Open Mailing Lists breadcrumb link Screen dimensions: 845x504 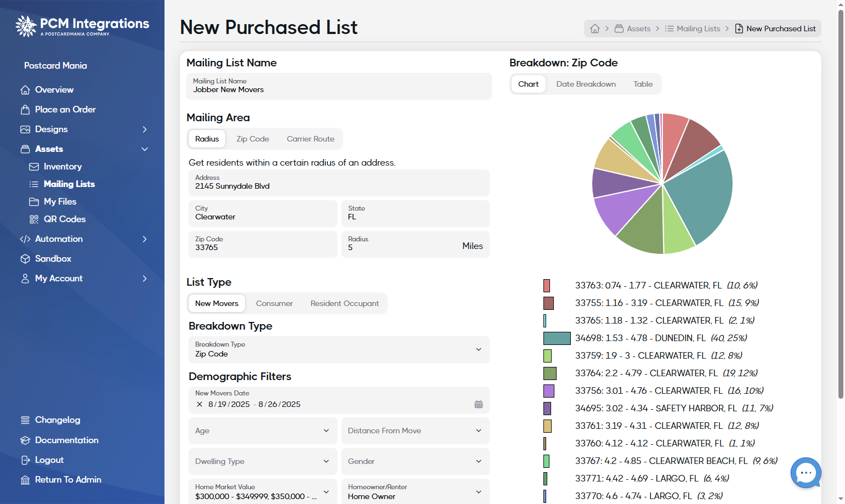pos(693,29)
